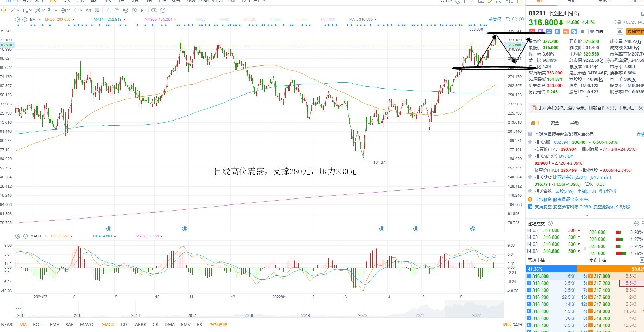This screenshot has width=644, height=332.
Task: Select the KDJ indicator tab
Action: pyautogui.click(x=125, y=324)
